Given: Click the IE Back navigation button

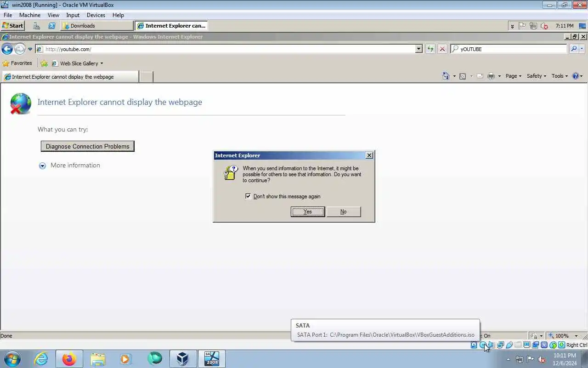Looking at the screenshot, I should click(x=7, y=49).
